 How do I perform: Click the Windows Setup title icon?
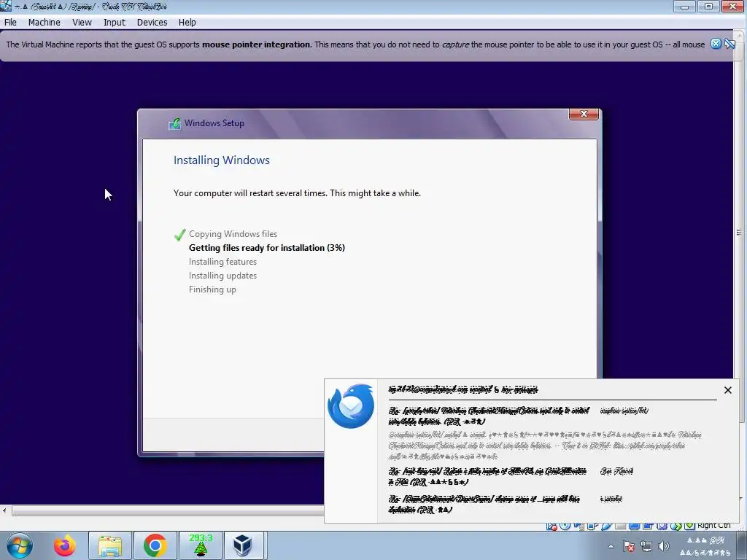pos(174,123)
